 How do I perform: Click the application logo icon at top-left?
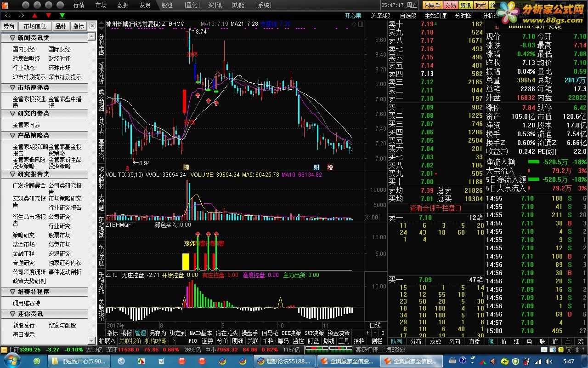click(x=5, y=5)
